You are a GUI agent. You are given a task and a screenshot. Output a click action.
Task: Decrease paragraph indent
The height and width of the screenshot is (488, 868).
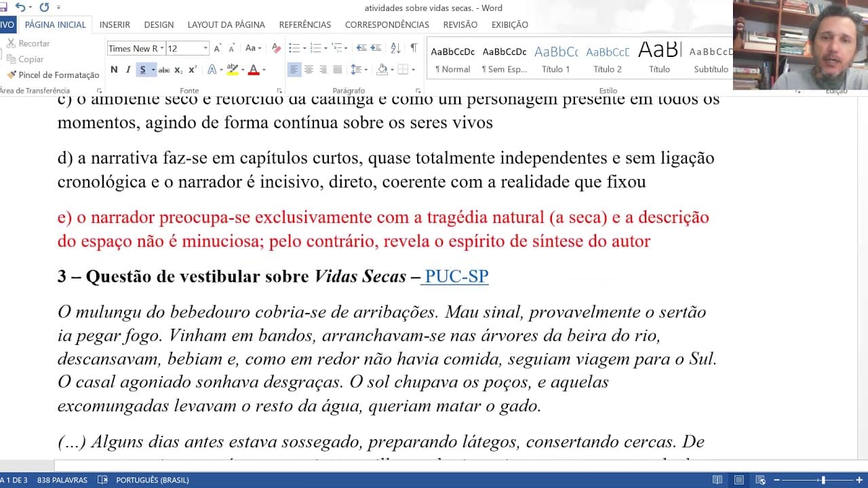coord(361,48)
